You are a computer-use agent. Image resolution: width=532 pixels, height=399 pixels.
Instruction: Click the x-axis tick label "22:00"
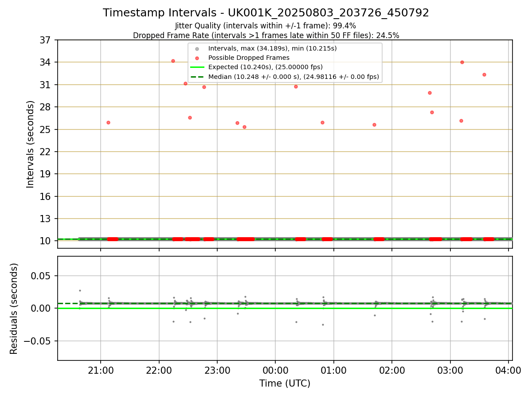pos(159,371)
